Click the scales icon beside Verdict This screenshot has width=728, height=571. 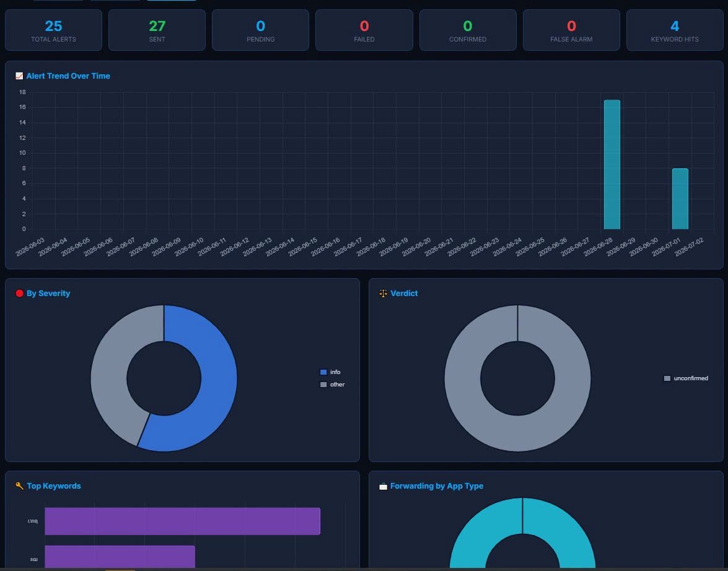pyautogui.click(x=383, y=293)
